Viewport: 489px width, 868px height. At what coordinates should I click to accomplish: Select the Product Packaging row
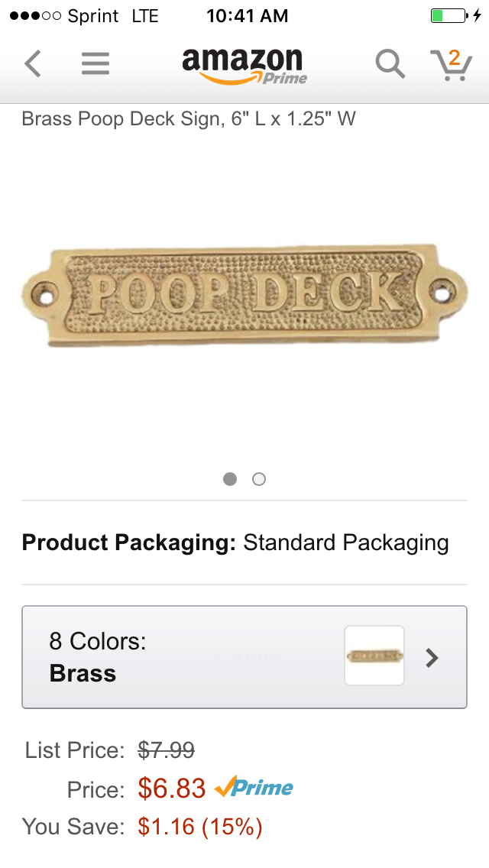235,542
